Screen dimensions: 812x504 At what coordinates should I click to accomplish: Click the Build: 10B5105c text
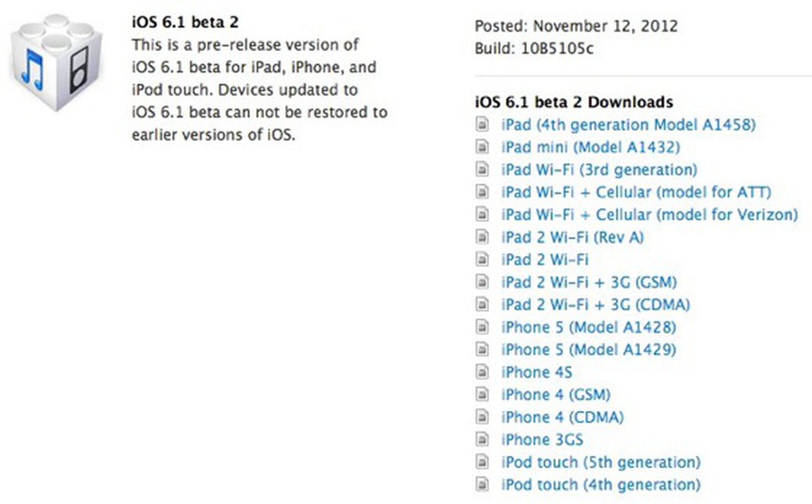(x=535, y=49)
